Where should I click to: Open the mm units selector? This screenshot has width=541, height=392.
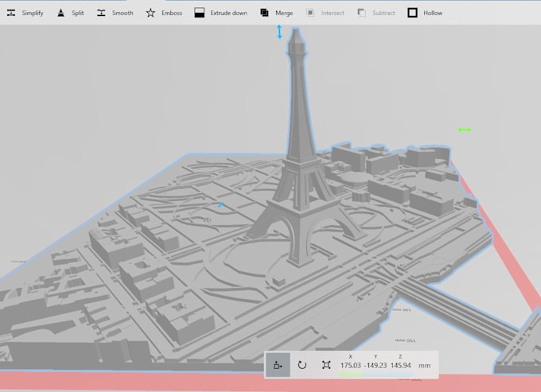pyautogui.click(x=424, y=366)
